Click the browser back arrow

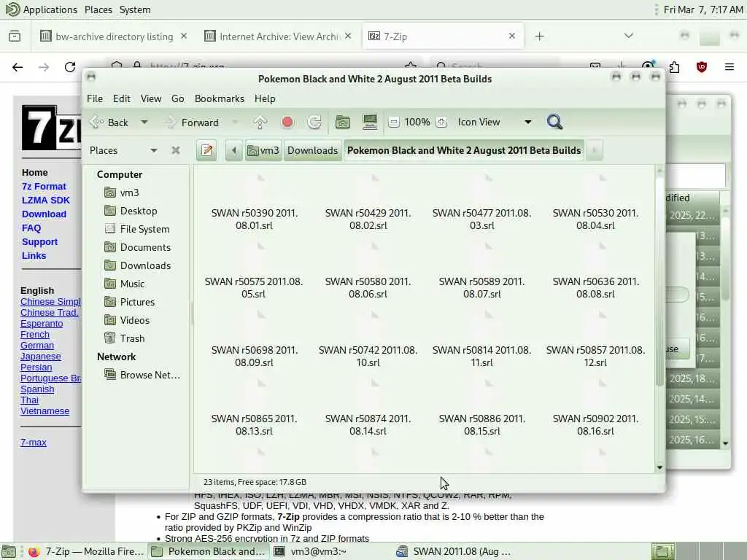18,67
